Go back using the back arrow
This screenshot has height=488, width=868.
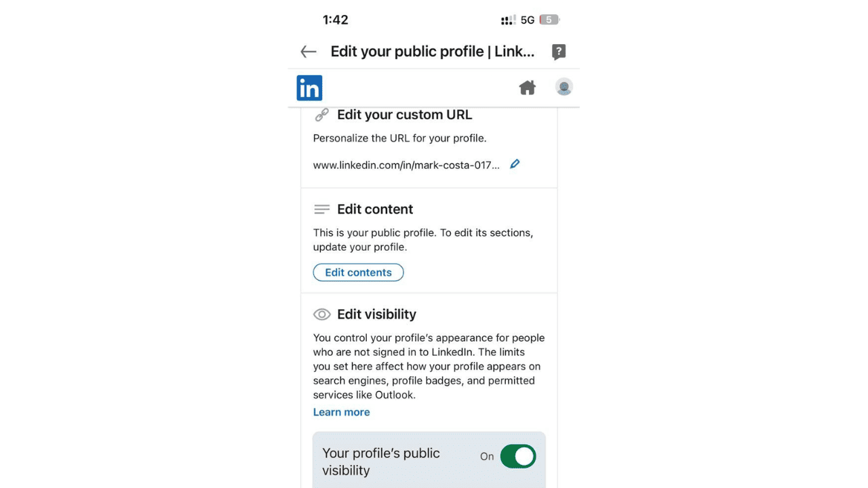(x=308, y=52)
